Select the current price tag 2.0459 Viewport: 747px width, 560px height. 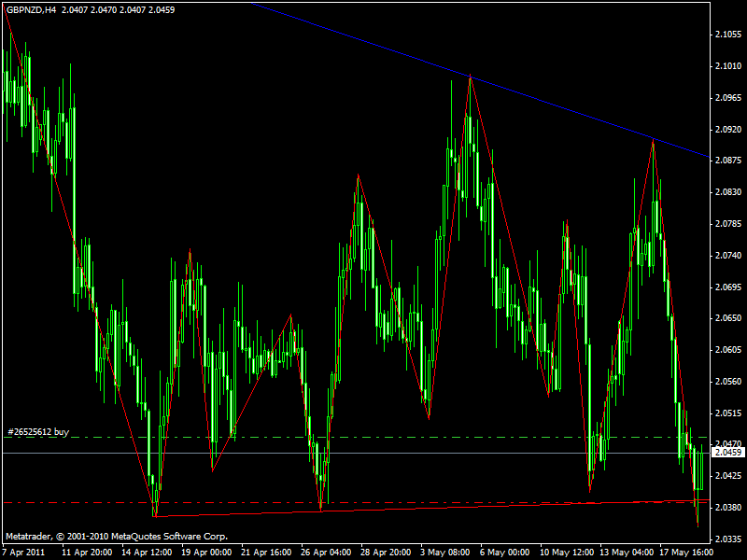(726, 453)
